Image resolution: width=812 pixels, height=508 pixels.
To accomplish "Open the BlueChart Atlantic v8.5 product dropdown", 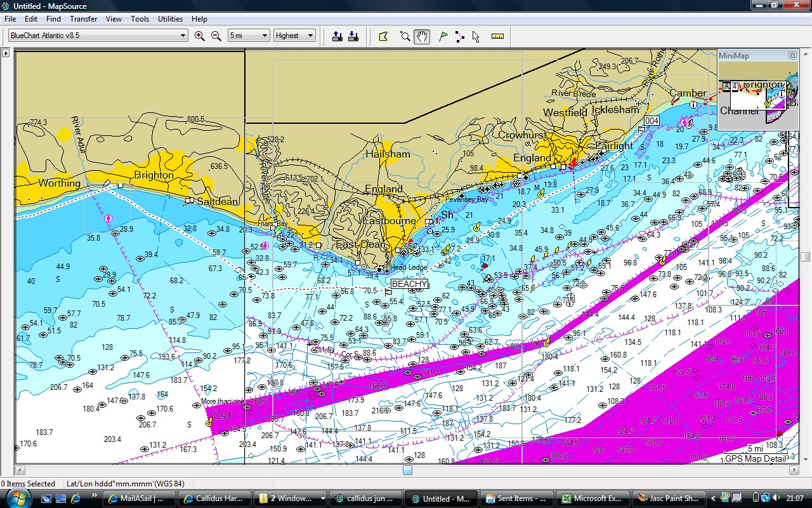I will pyautogui.click(x=98, y=36).
